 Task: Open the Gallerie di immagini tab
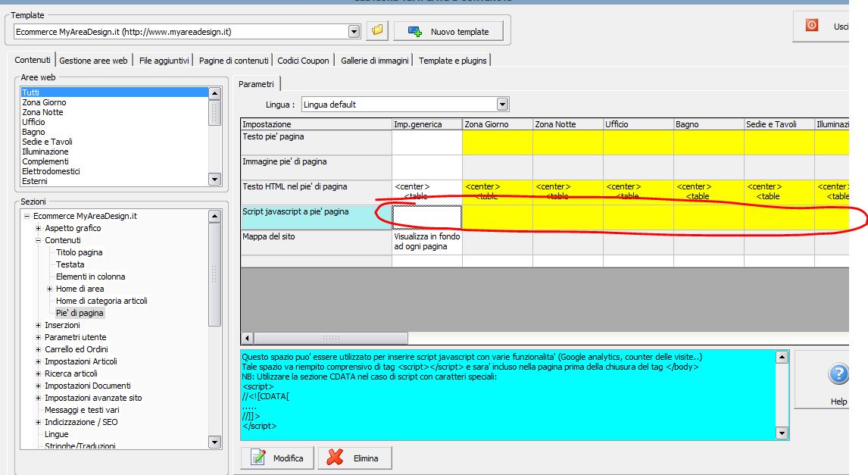375,61
